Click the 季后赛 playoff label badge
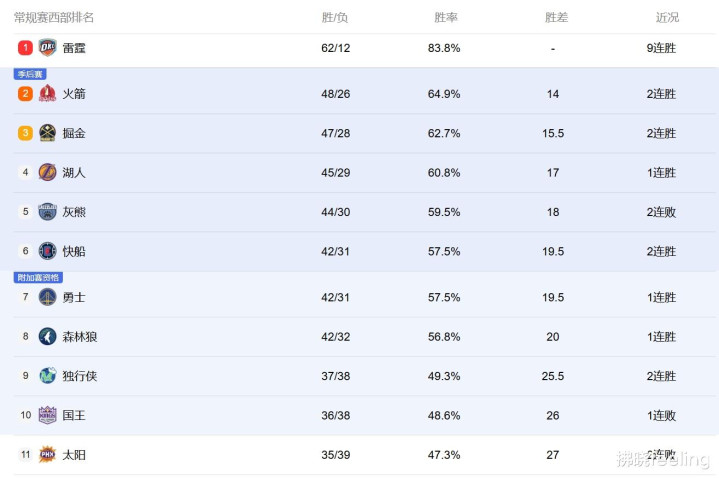The image size is (719, 478). (x=30, y=74)
